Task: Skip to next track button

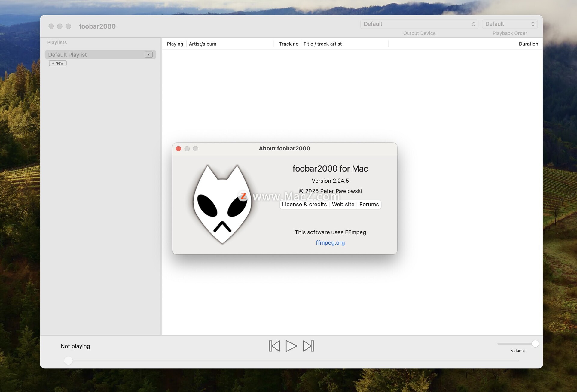Action: point(309,346)
